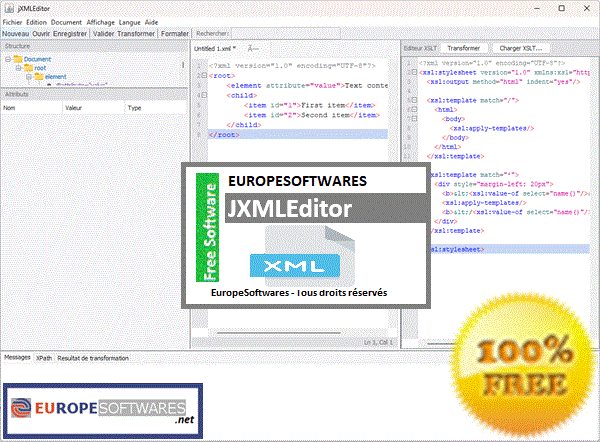The image size is (600, 442).
Task: Click the Type column header
Action: [156, 108]
